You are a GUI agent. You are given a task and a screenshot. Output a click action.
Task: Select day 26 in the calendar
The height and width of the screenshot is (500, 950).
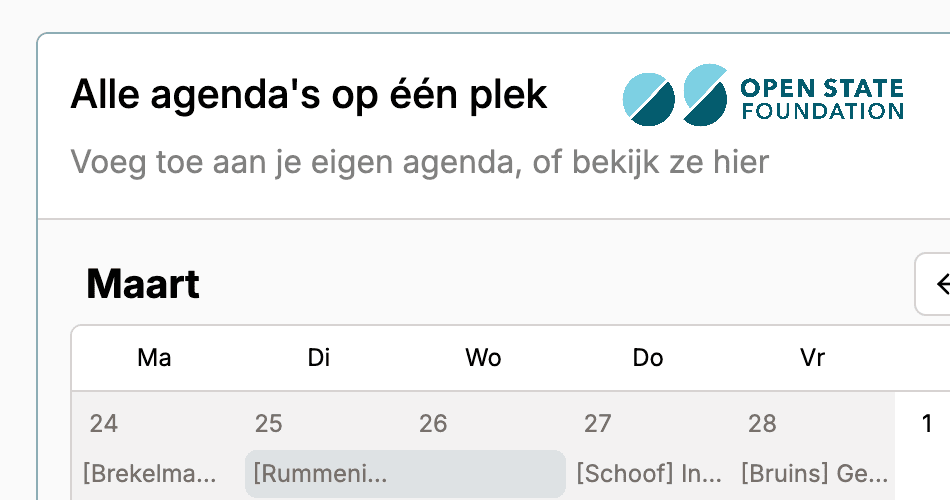click(433, 424)
